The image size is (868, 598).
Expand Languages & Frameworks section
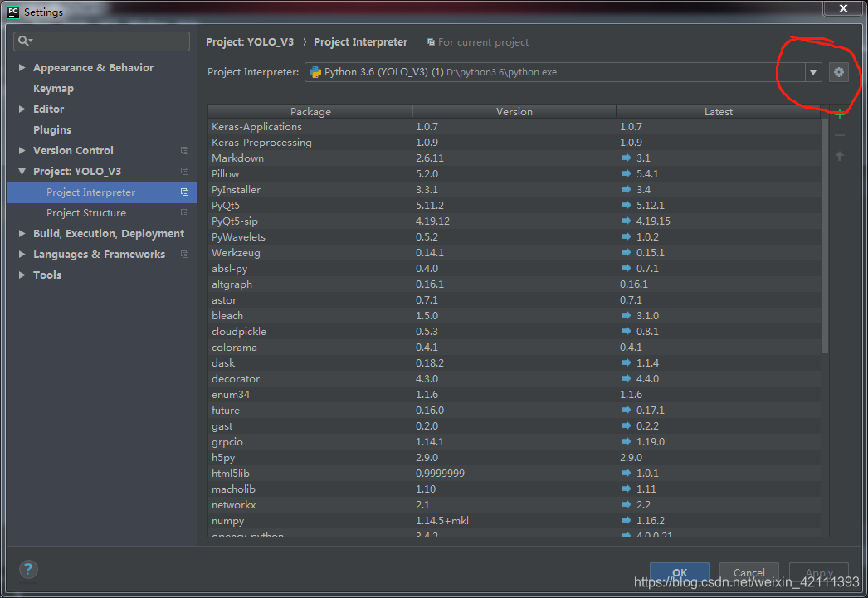22,255
